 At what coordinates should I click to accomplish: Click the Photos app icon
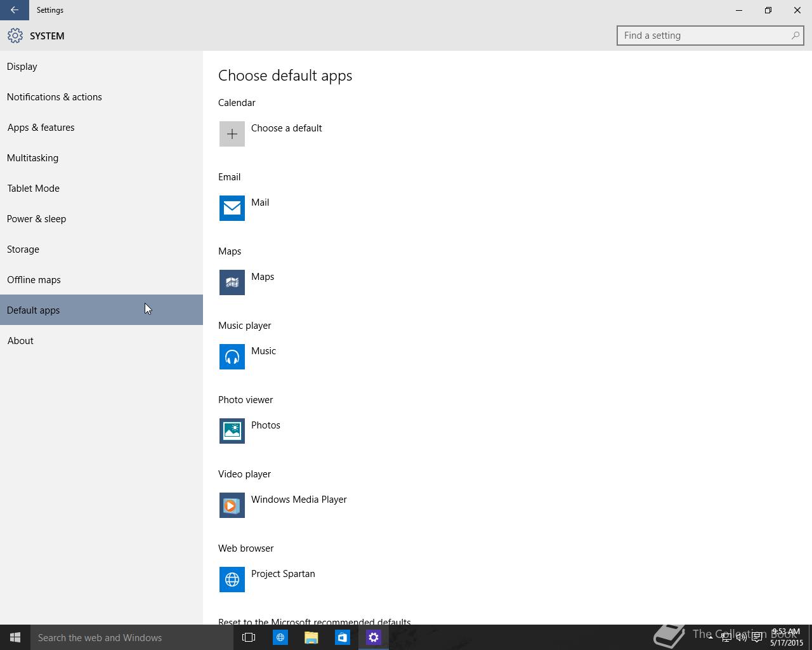pyautogui.click(x=232, y=431)
